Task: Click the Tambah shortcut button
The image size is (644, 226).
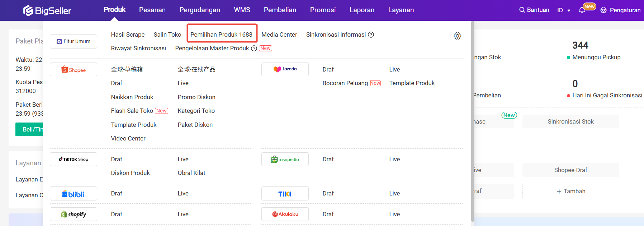Action: point(570,192)
